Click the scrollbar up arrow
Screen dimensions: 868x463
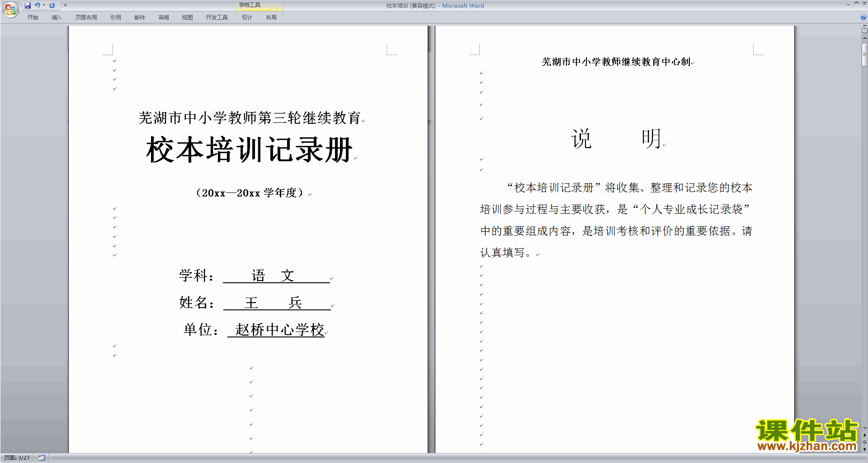[864, 38]
